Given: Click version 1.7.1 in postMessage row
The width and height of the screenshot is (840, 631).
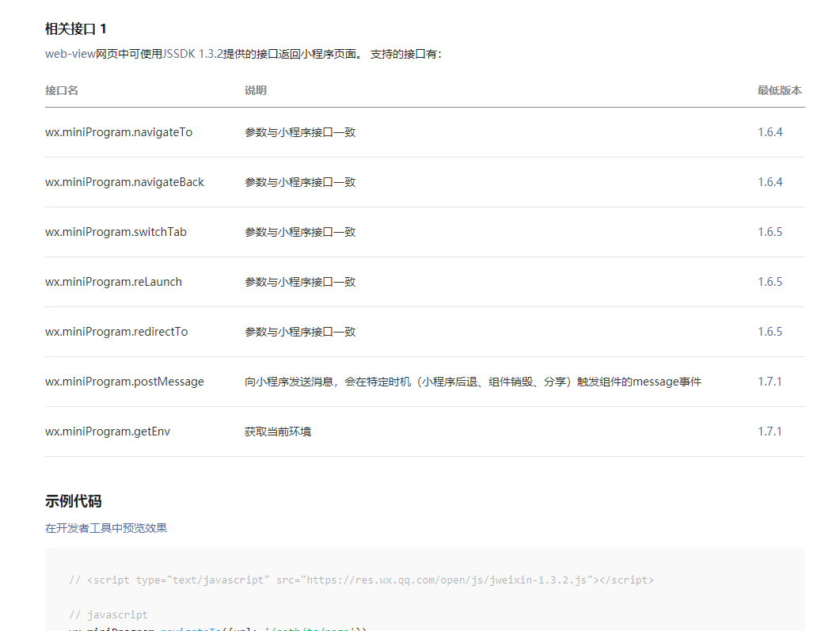Looking at the screenshot, I should 770,382.
